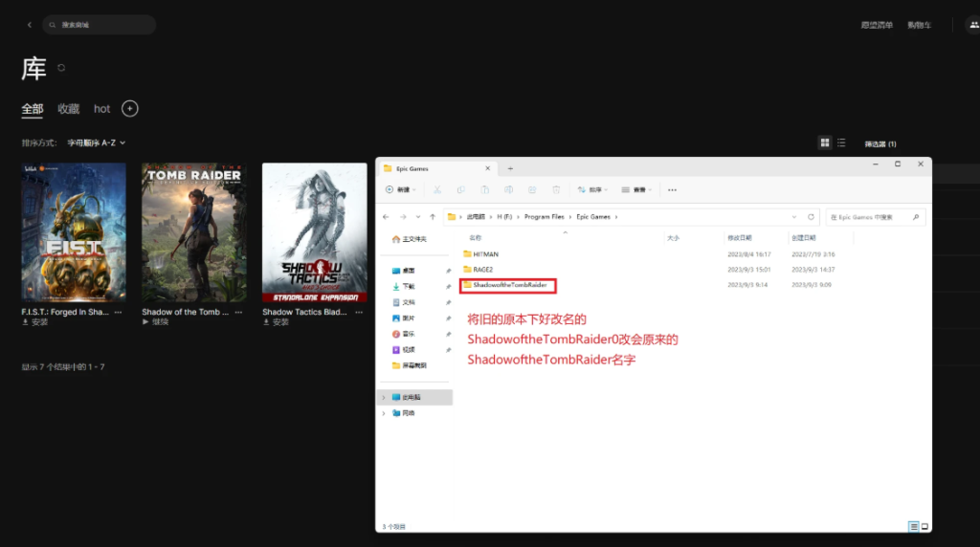Select the F.I.S.T. game cover thumbnail
980x547 pixels.
(74, 232)
